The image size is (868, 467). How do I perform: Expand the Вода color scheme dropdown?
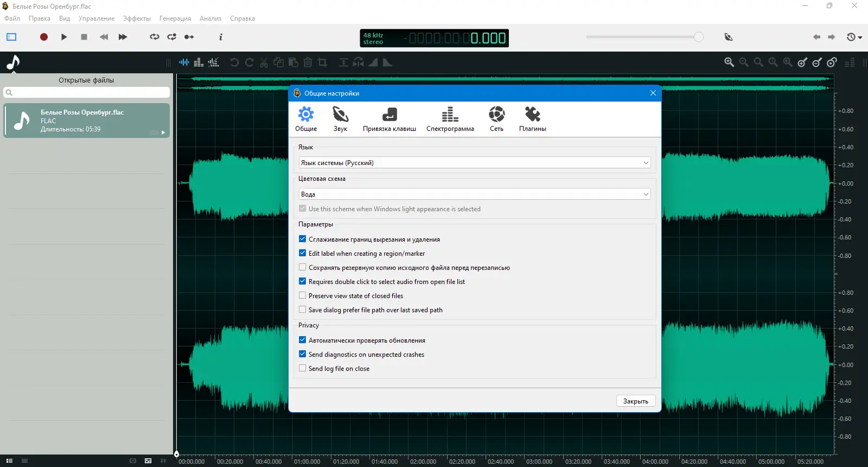[474, 194]
